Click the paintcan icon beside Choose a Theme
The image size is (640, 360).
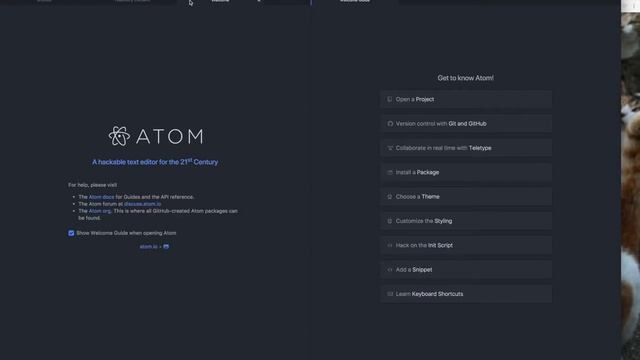point(390,197)
